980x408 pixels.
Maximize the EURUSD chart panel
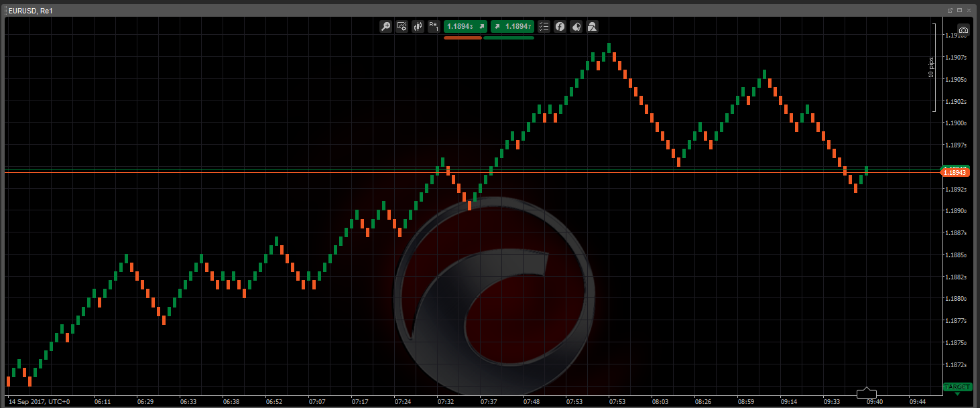point(959,10)
